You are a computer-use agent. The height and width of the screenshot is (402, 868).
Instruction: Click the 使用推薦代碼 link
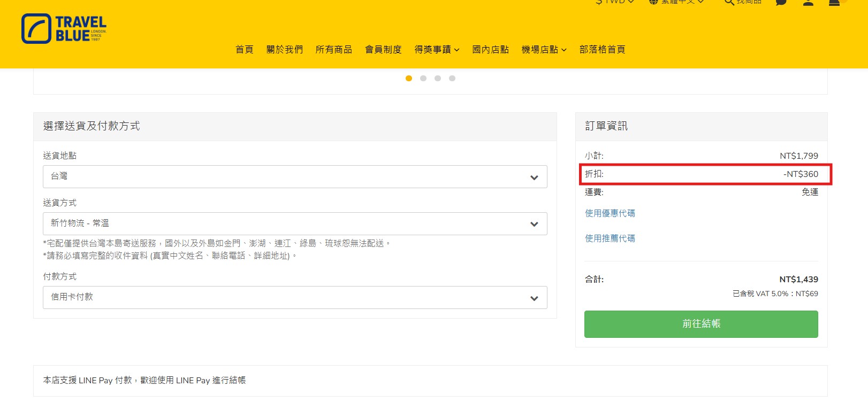point(610,238)
